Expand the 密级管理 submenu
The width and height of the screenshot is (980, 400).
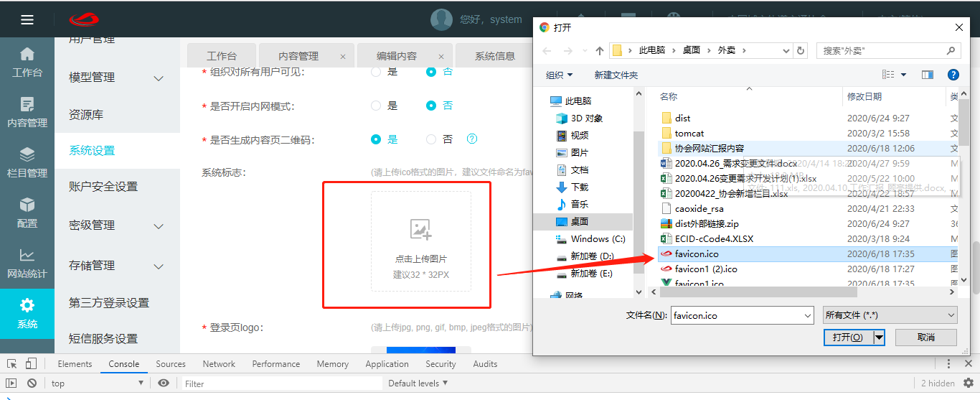click(159, 226)
